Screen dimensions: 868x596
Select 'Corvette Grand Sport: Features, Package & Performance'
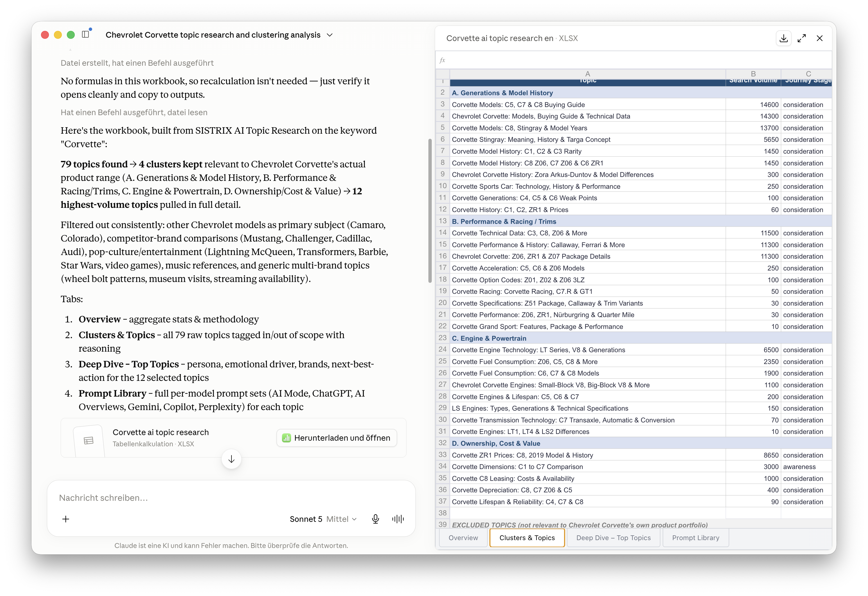[587, 326]
